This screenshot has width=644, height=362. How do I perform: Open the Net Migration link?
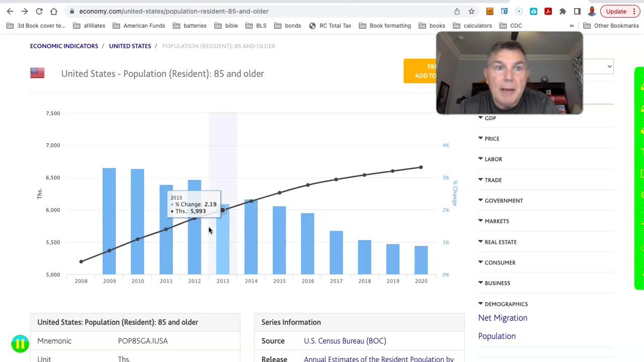pyautogui.click(x=503, y=318)
